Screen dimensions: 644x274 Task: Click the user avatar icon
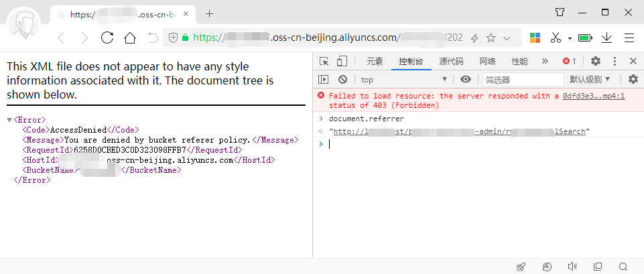(x=24, y=25)
